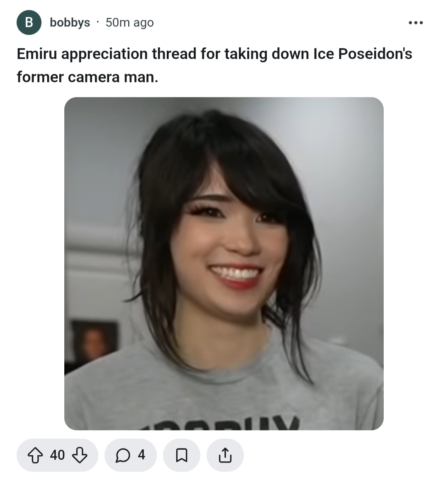Click the word Emiru in the title
The height and width of the screenshot is (480, 448).
(37, 54)
